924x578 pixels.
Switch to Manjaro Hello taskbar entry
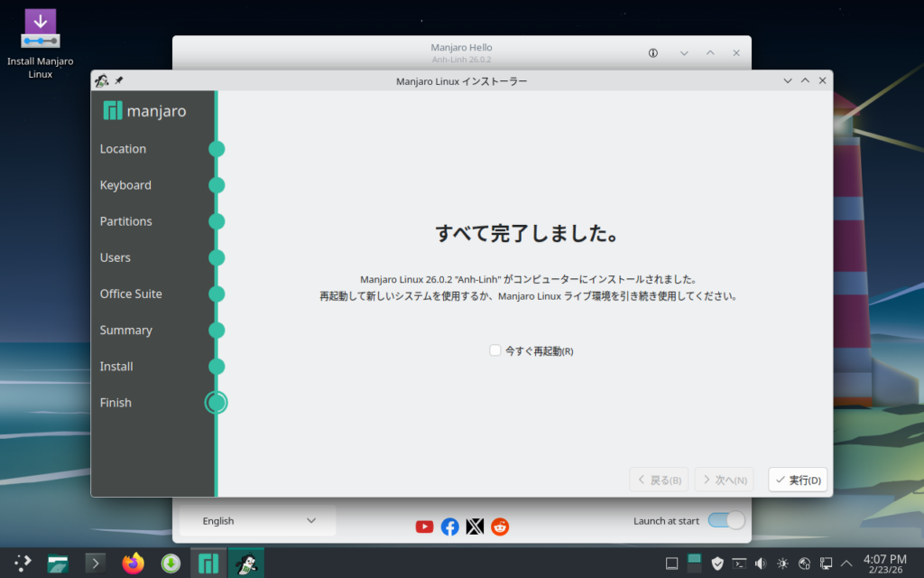pos(208,564)
